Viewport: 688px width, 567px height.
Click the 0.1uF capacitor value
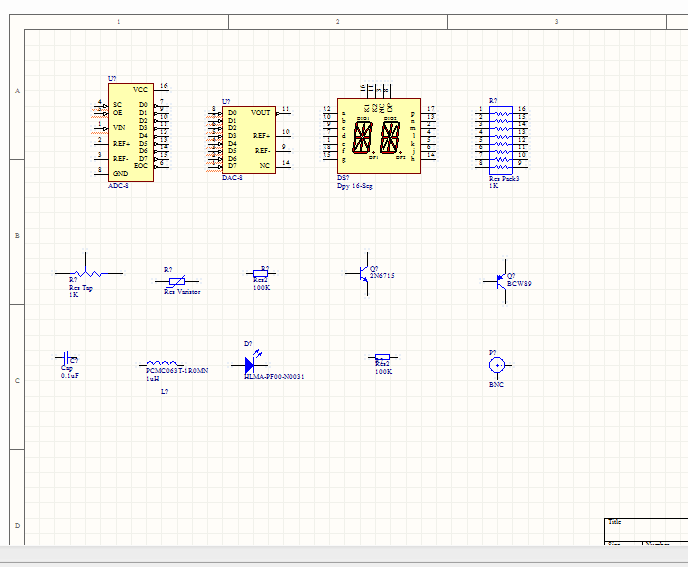(x=70, y=376)
